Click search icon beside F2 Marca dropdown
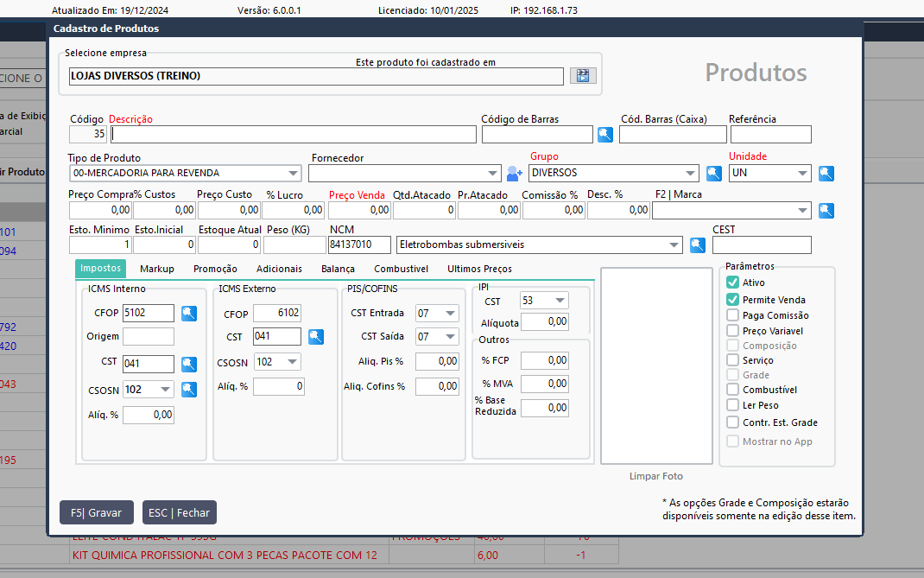 pyautogui.click(x=826, y=210)
